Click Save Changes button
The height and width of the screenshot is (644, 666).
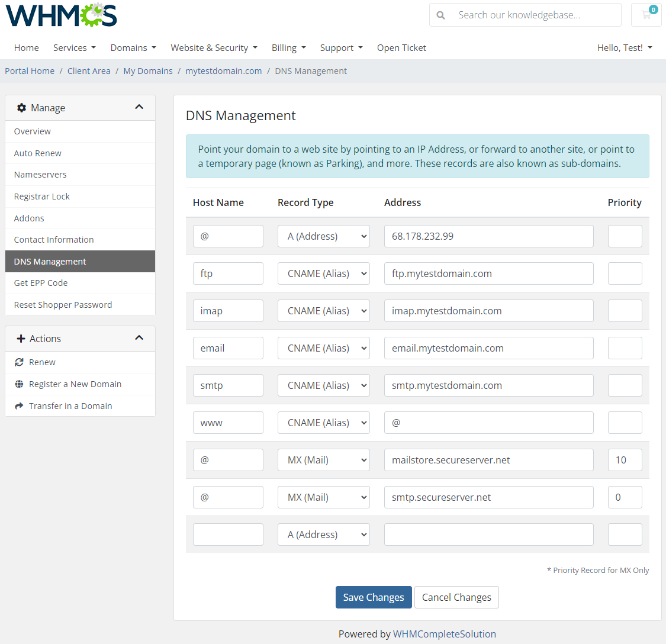374,597
